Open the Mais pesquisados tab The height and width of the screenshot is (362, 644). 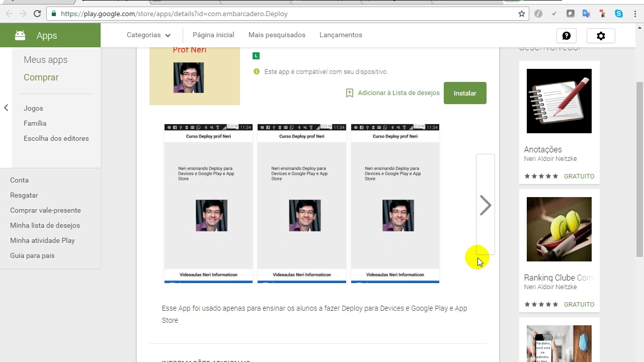point(277,35)
